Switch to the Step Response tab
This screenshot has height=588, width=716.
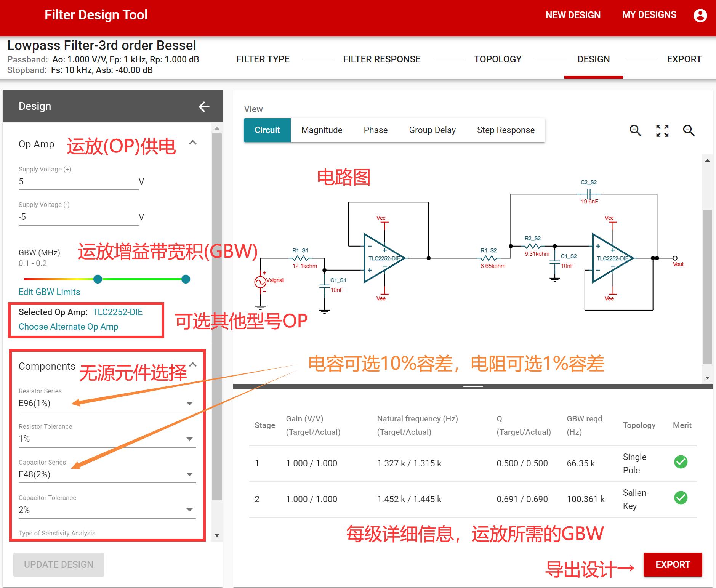[x=506, y=130]
